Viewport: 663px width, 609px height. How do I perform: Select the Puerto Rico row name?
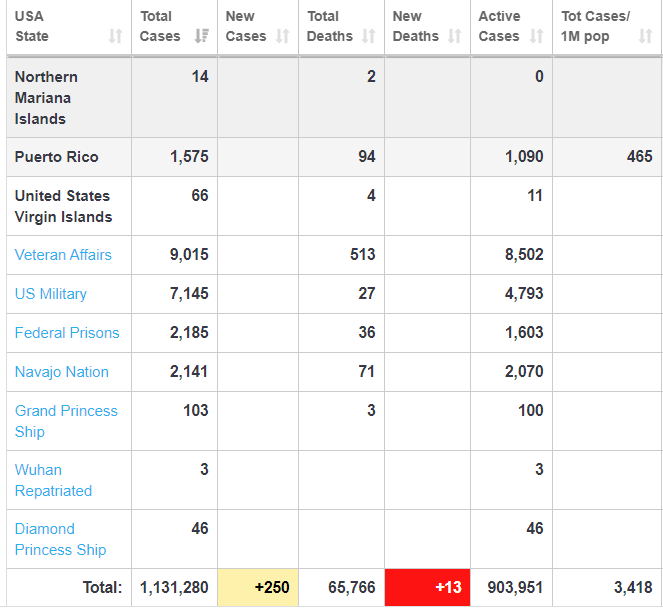point(56,157)
